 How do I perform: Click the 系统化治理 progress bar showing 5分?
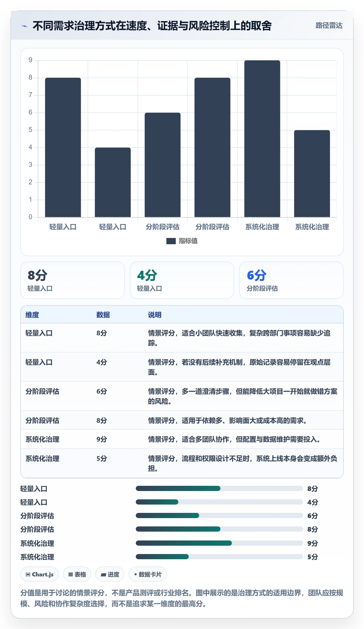[x=219, y=557]
